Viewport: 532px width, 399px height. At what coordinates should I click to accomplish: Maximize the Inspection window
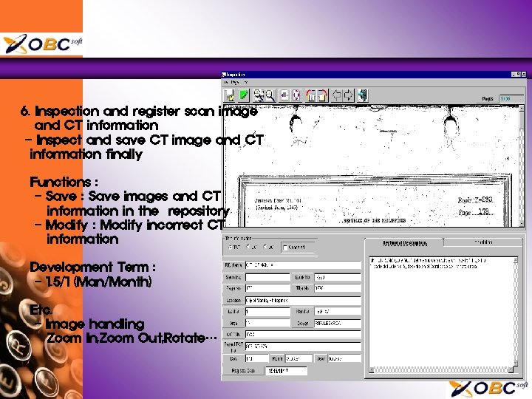click(519, 75)
